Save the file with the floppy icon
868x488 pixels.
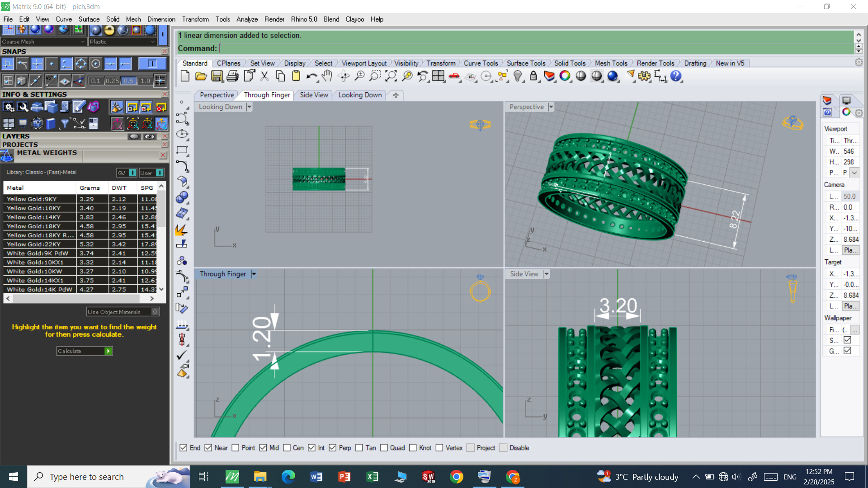pos(217,76)
